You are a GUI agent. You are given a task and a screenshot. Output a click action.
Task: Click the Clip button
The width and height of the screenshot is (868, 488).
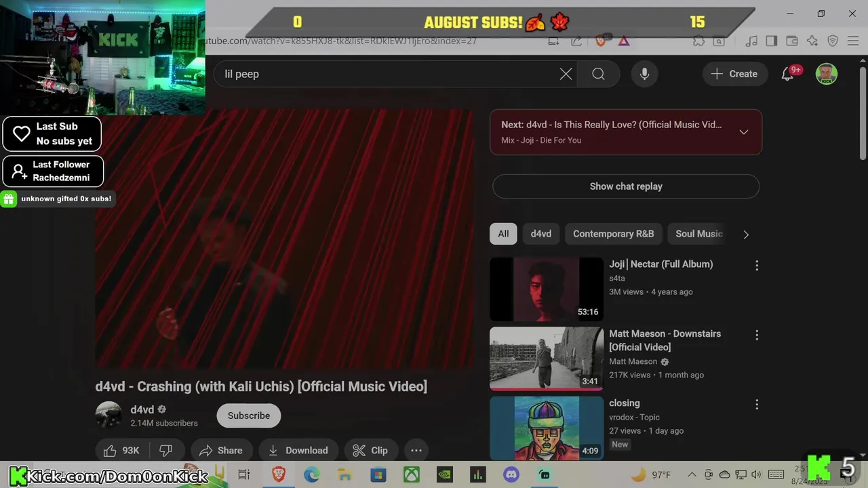click(x=371, y=450)
